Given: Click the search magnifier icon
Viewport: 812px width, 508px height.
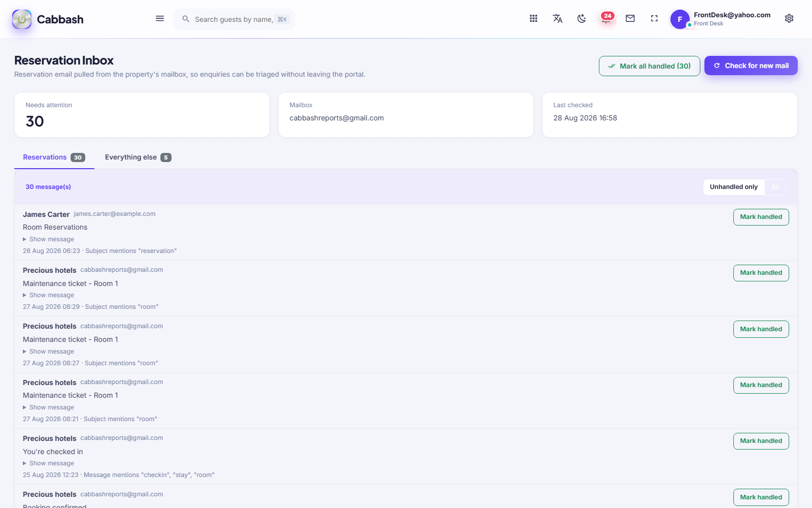Looking at the screenshot, I should (x=186, y=19).
